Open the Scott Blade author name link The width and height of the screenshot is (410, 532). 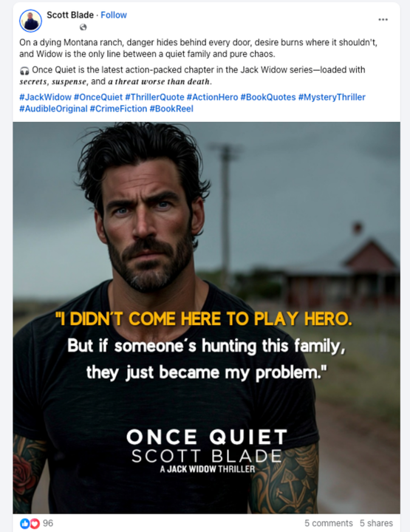click(70, 15)
